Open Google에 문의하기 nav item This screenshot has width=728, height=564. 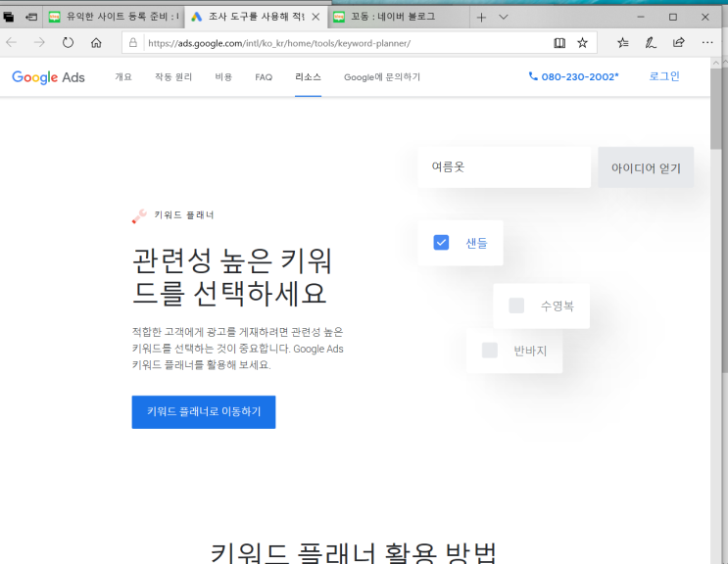[382, 77]
